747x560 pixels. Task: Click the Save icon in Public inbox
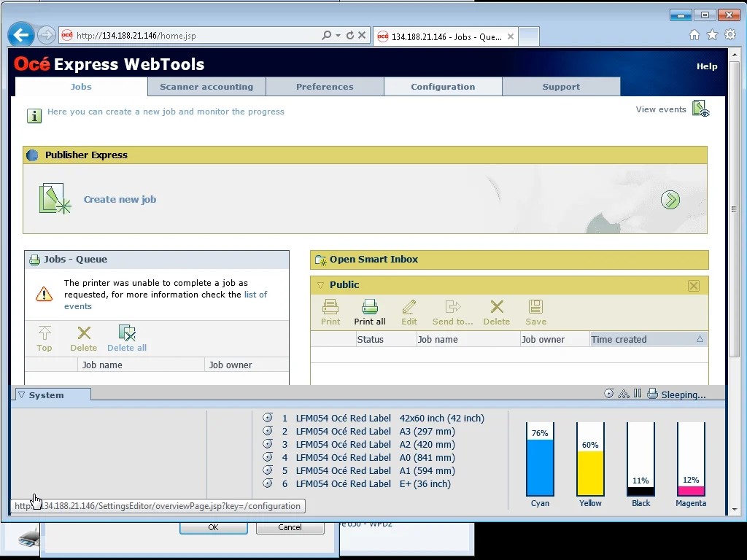pos(535,312)
